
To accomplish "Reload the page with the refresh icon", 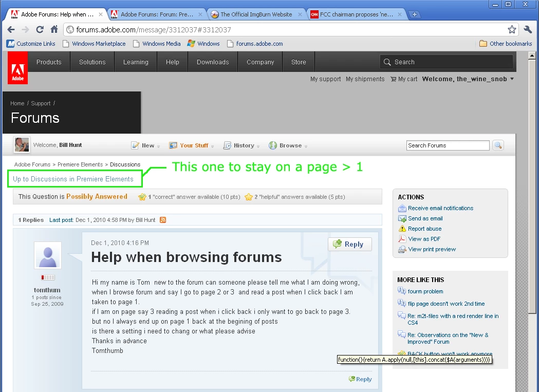I will [x=40, y=30].
